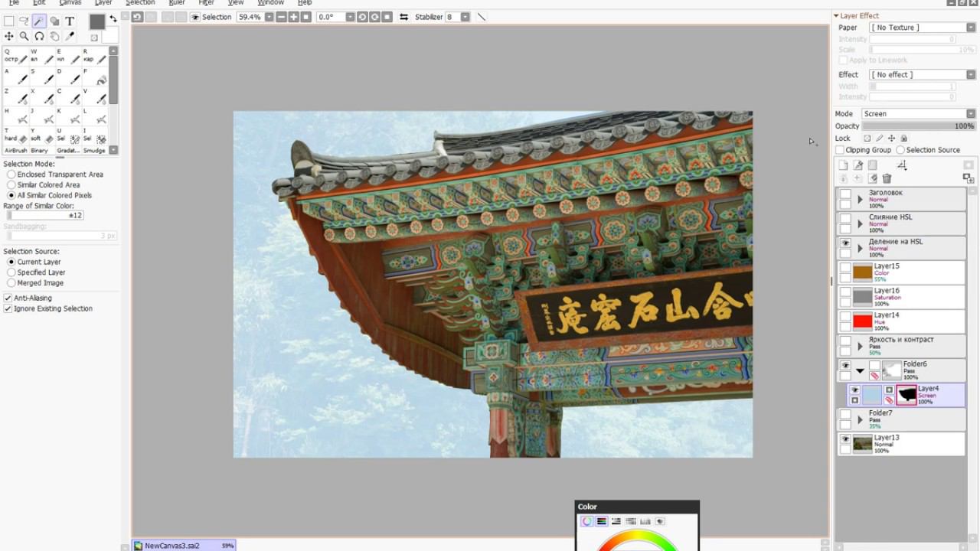Create a new normal layer
Screen dimensions: 980x551
[843, 165]
